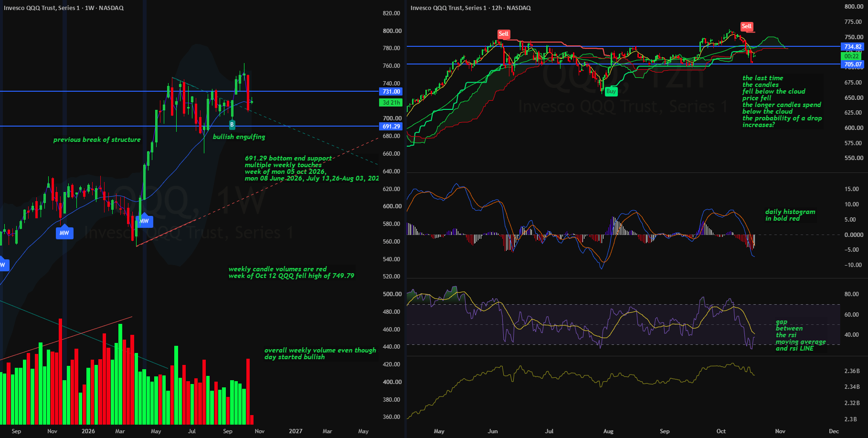Viewport: 868px width, 438px height.
Task: Select the teal B marker on weekly chart
Action: click(232, 125)
